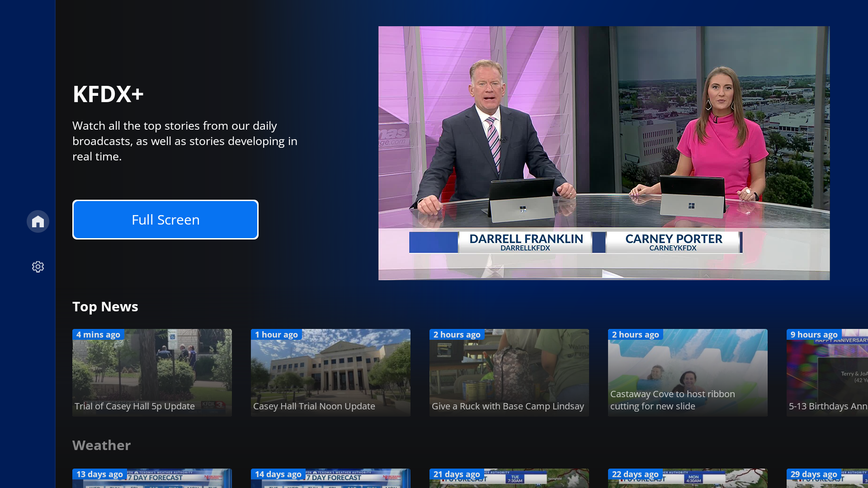Play Casey Hall Trial Noon Update
The image size is (868, 488).
tap(330, 373)
